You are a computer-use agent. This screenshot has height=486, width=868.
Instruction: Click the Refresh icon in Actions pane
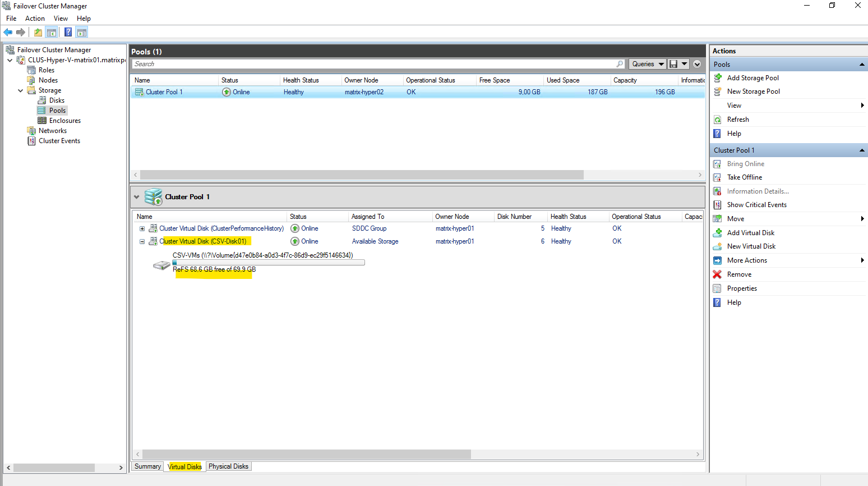coord(717,120)
